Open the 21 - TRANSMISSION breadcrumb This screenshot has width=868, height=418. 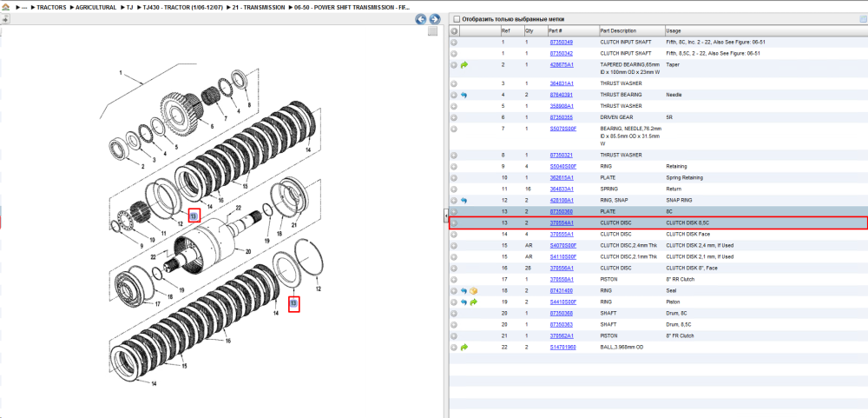tap(259, 8)
